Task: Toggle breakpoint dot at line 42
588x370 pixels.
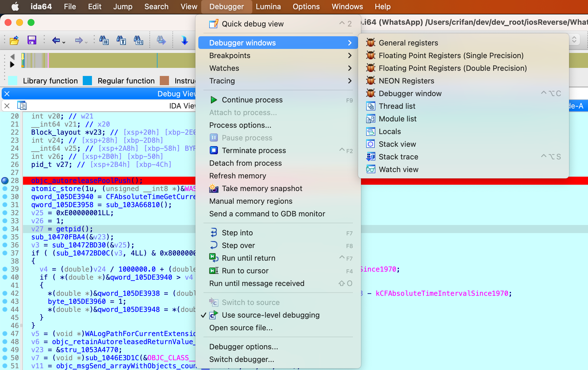Action: pos(5,293)
